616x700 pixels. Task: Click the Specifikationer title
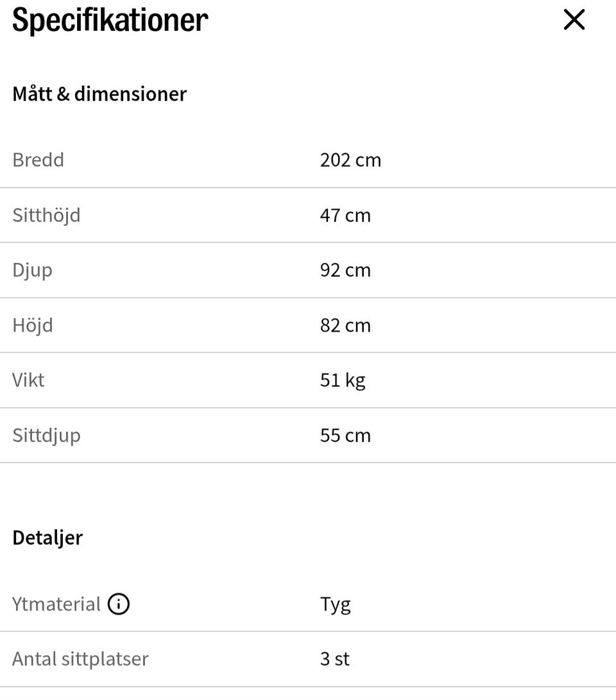tap(110, 20)
